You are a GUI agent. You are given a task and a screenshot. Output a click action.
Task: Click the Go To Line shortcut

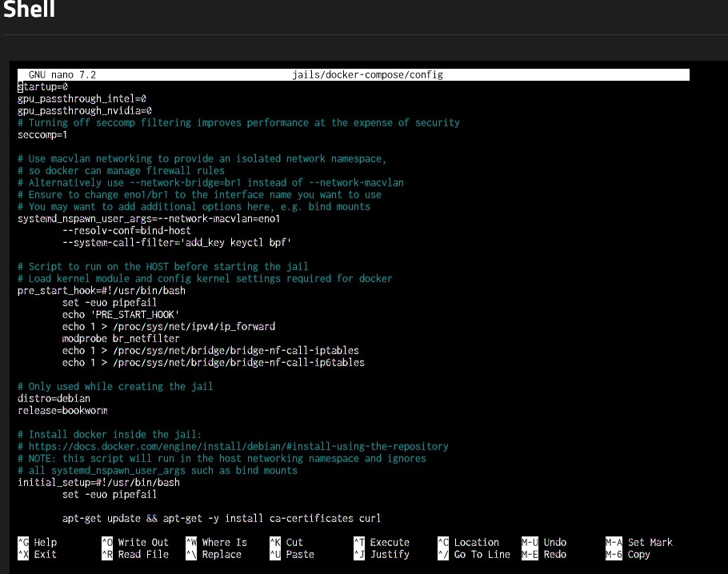click(482, 554)
